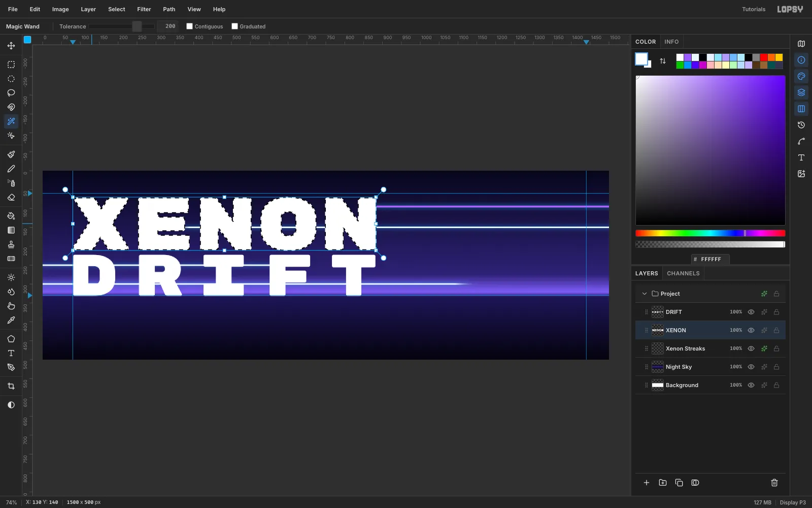Enable the Graduated checkbox
The image size is (812, 508).
235,26
